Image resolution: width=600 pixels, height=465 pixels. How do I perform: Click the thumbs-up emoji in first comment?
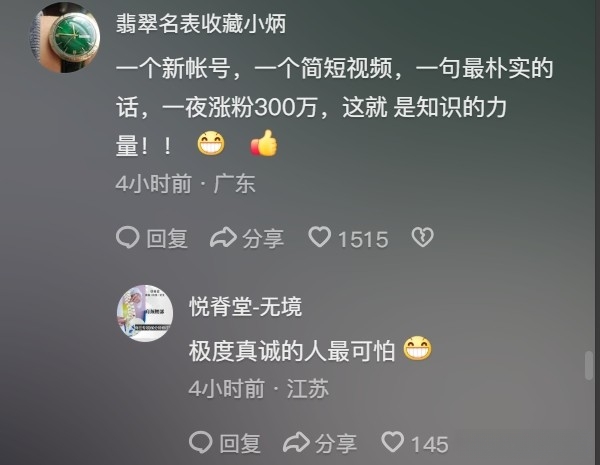pyautogui.click(x=264, y=143)
